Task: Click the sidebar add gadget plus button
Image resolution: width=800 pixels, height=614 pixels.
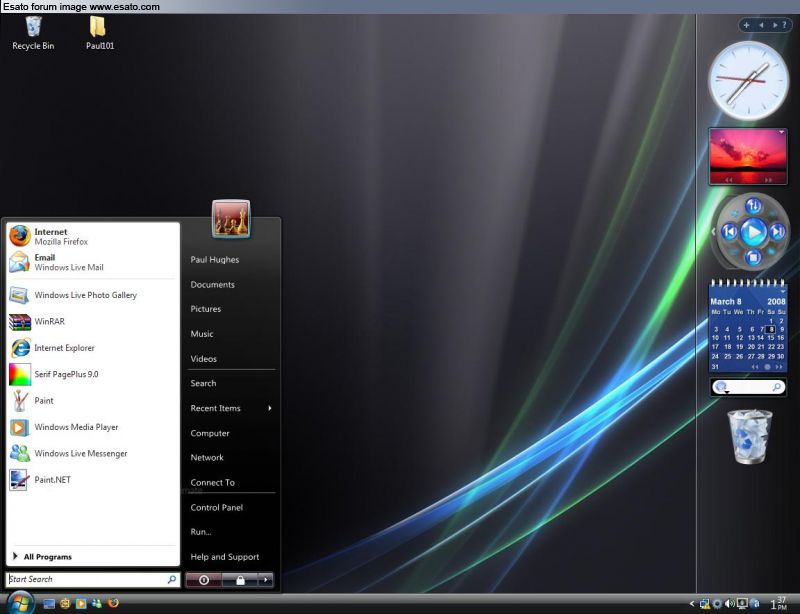Action: [746, 25]
